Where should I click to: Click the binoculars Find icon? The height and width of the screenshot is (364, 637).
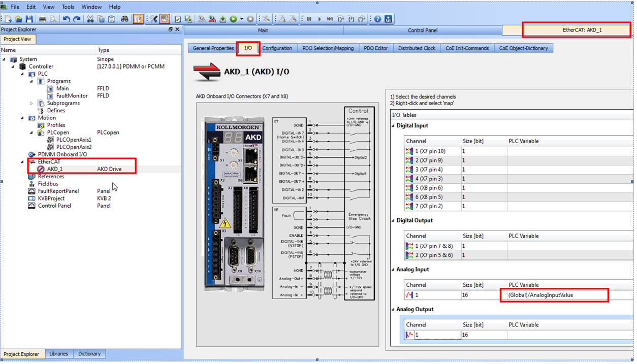coord(124,19)
